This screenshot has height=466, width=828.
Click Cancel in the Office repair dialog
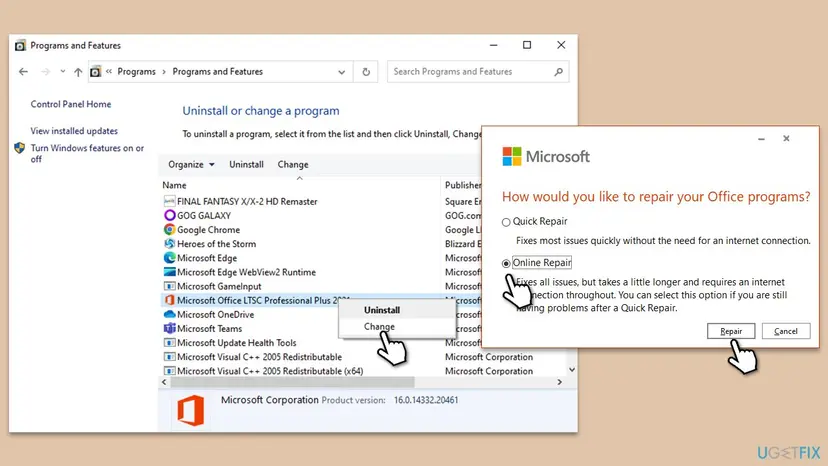[786, 331]
